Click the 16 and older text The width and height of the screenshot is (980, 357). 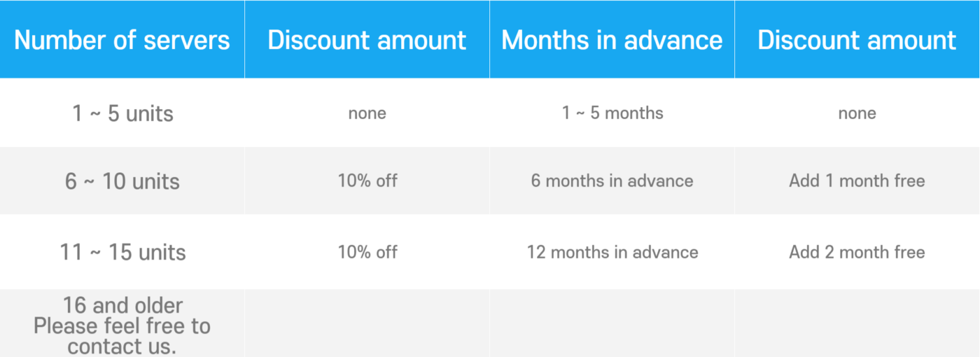click(x=122, y=305)
